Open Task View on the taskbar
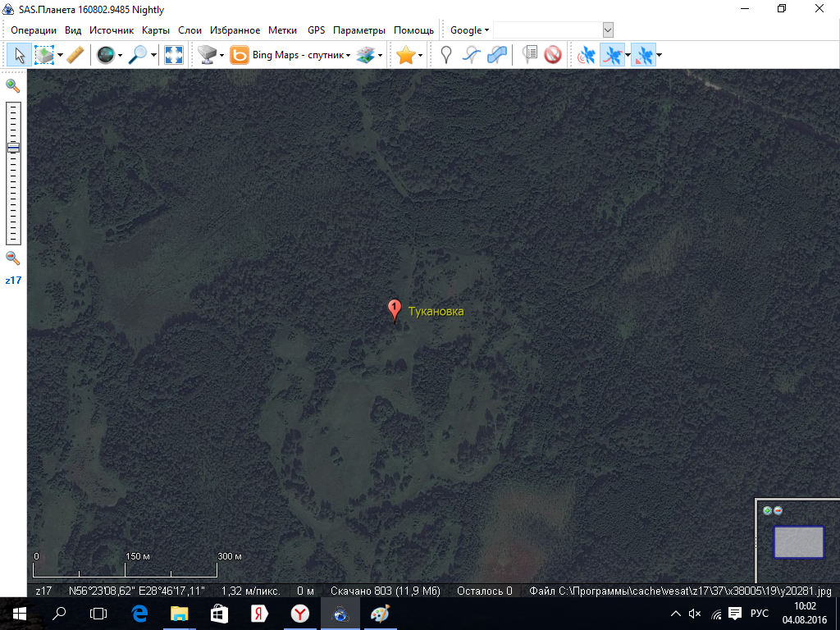This screenshot has height=630, width=840. click(98, 614)
